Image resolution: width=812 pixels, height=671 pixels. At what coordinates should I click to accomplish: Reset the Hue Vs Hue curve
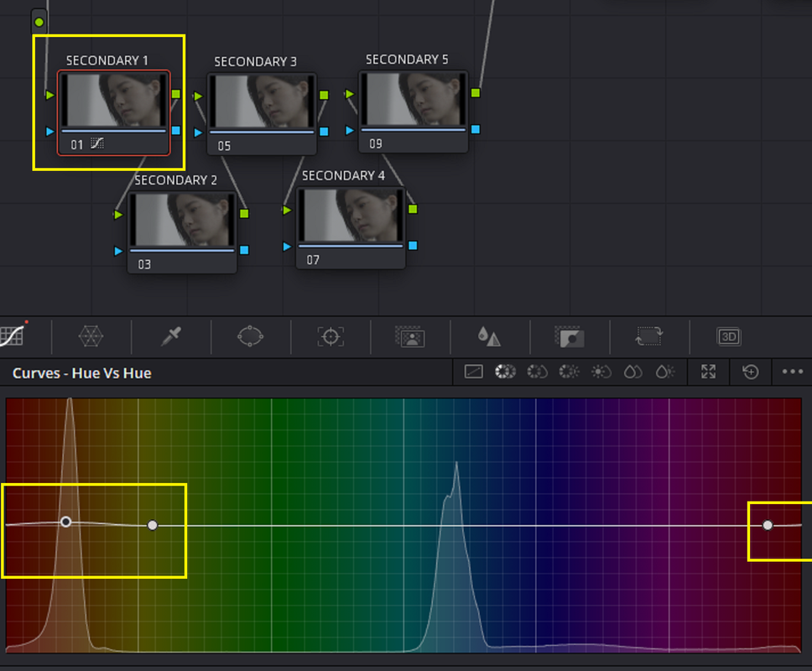(751, 372)
